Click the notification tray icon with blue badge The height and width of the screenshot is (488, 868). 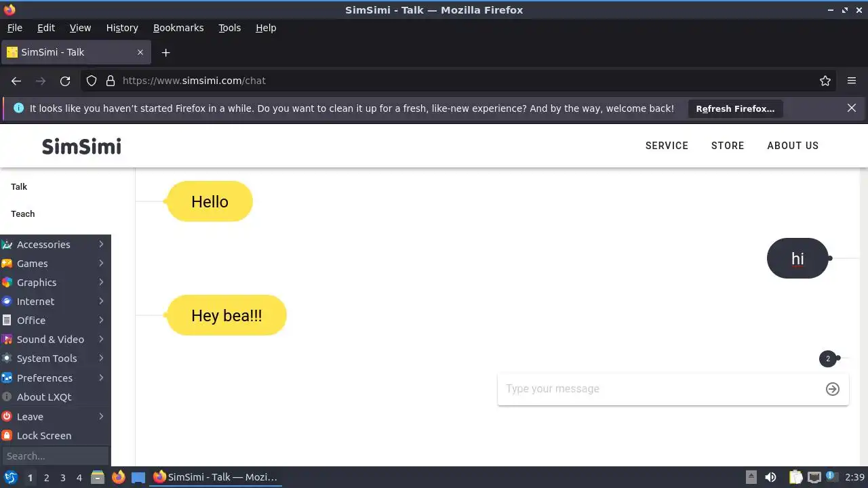tap(831, 477)
